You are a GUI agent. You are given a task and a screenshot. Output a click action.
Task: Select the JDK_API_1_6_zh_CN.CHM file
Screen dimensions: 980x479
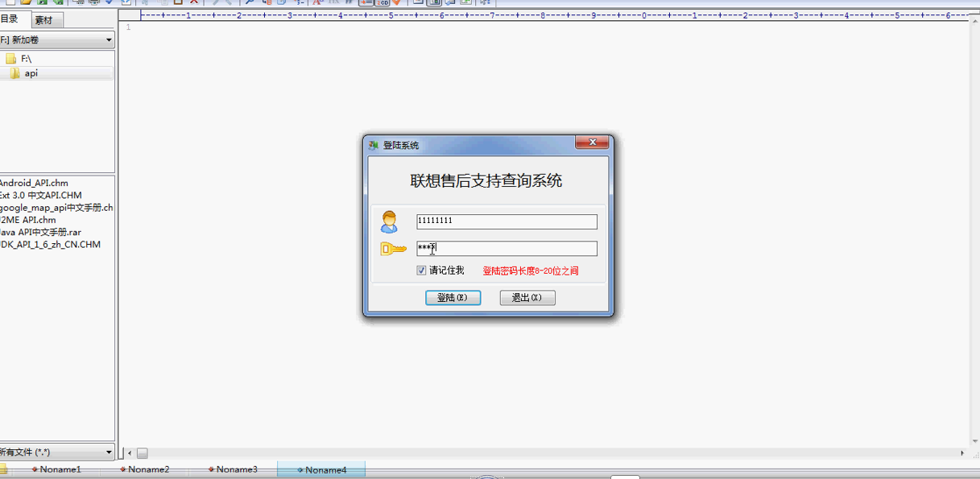point(50,245)
